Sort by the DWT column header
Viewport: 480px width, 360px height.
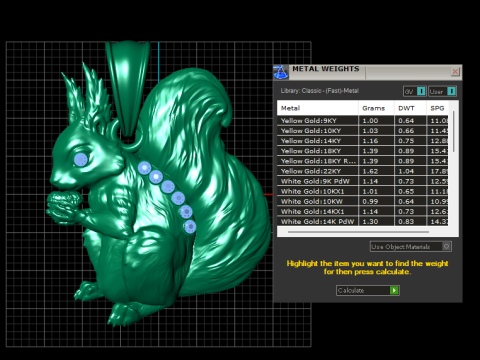410,108
